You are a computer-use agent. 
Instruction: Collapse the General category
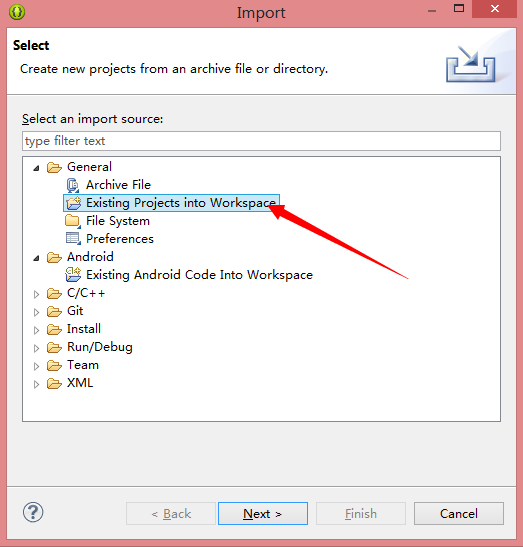click(x=36, y=168)
